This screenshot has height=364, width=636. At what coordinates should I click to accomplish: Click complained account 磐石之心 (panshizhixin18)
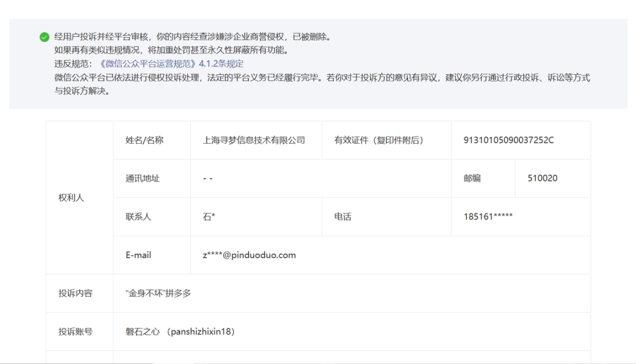[180, 332]
